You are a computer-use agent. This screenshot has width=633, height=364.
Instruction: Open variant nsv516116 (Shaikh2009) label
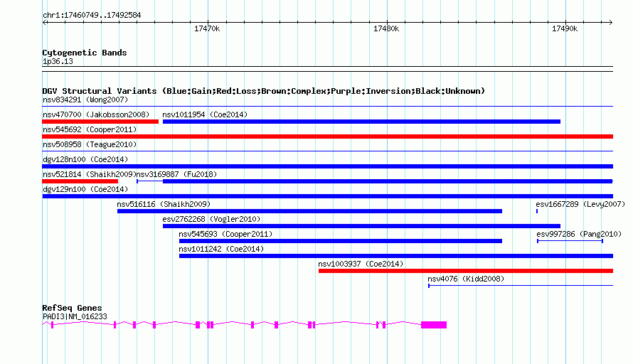tap(164, 204)
